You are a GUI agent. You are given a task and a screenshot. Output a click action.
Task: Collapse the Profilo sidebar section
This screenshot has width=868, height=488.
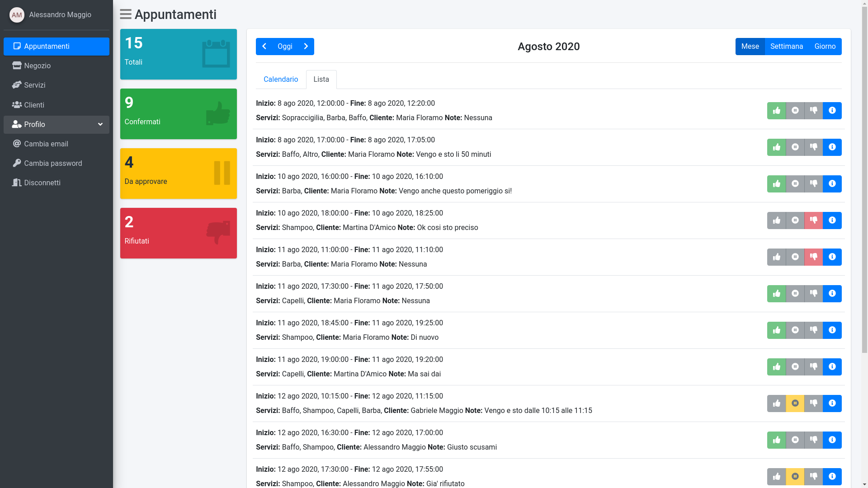coord(56,125)
